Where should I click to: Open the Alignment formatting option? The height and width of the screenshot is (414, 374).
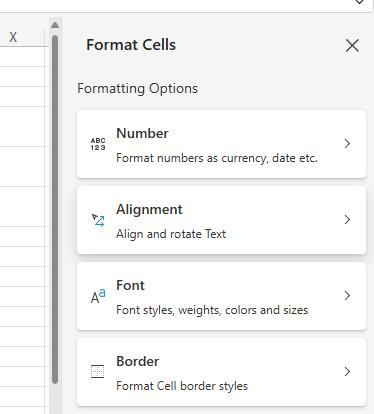(x=221, y=220)
